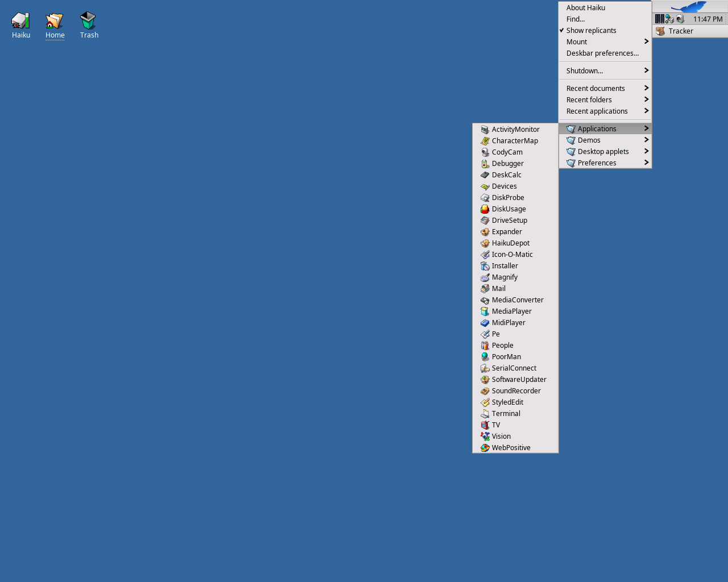Click the DiskUsage app icon

[x=485, y=209]
